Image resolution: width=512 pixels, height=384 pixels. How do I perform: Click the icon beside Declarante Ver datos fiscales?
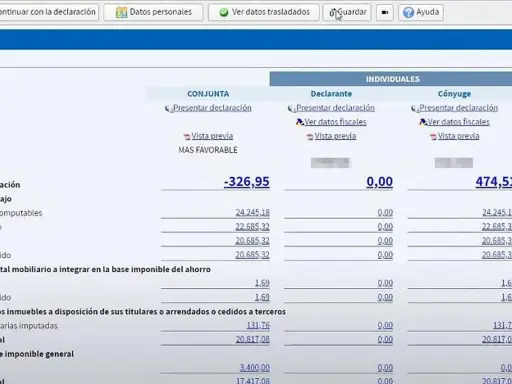point(299,122)
